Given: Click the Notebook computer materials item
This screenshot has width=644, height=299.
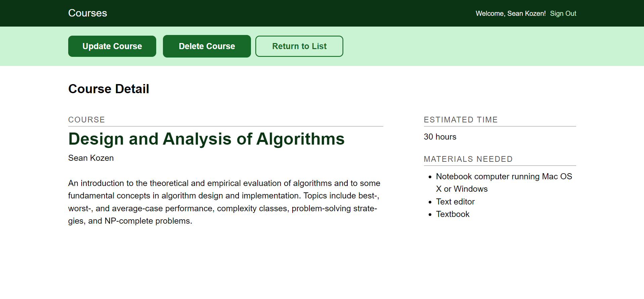Looking at the screenshot, I should [x=504, y=183].
